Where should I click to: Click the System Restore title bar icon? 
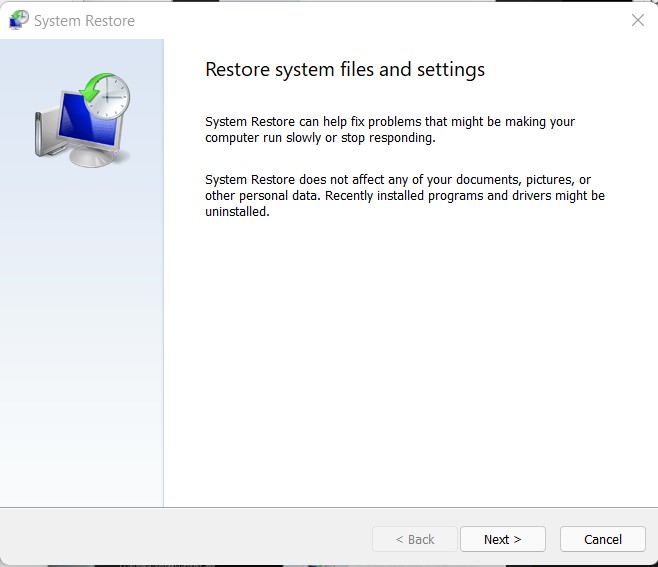19,20
